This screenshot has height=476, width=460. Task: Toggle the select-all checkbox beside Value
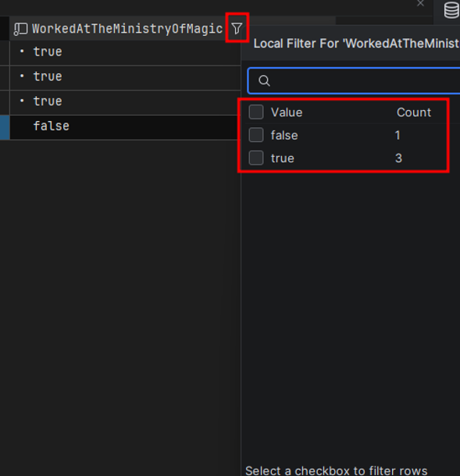coord(256,112)
